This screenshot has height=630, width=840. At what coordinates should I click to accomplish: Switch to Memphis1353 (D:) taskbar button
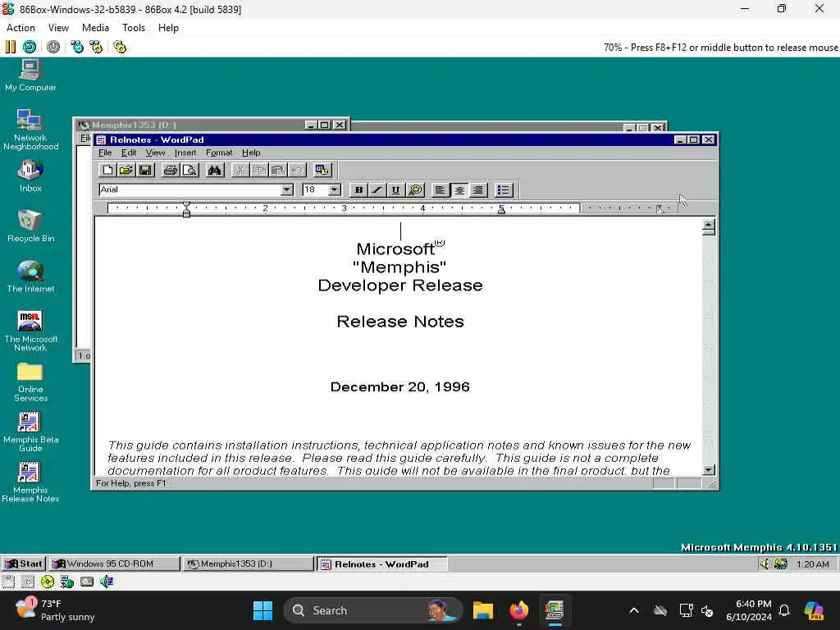(248, 564)
